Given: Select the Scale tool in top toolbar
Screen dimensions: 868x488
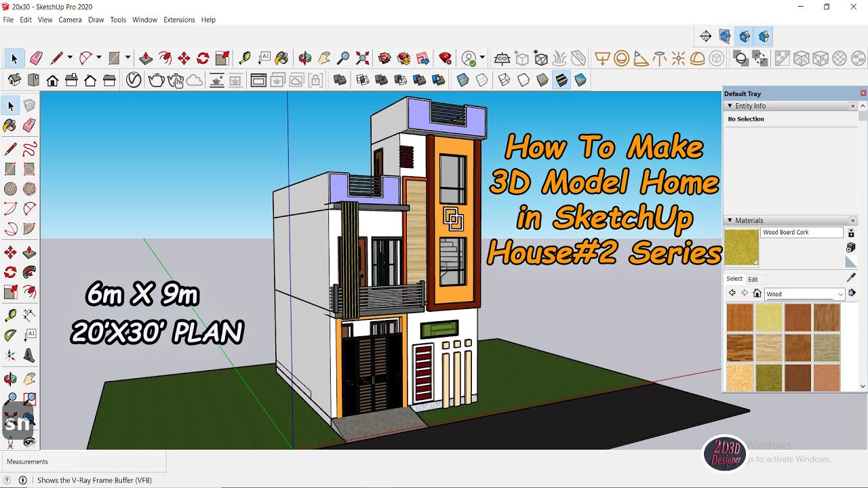Looking at the screenshot, I should pos(222,58).
